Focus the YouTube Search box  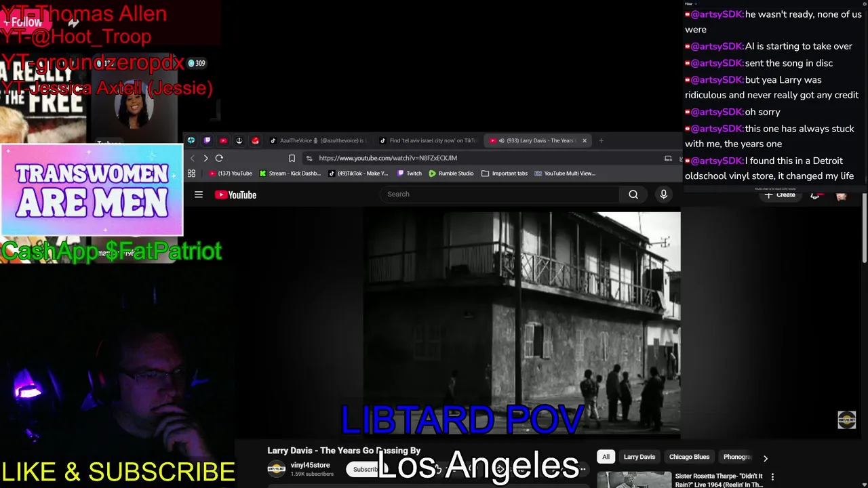tap(499, 195)
